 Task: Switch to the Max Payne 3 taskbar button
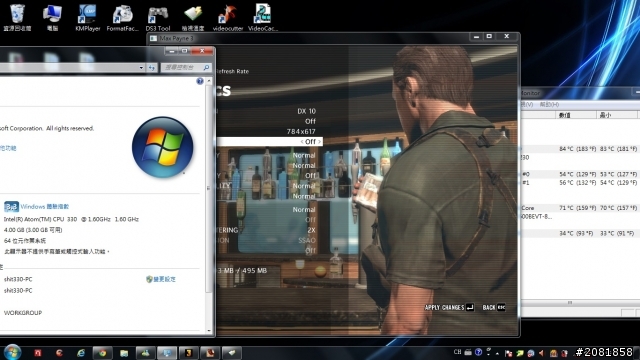(189, 353)
